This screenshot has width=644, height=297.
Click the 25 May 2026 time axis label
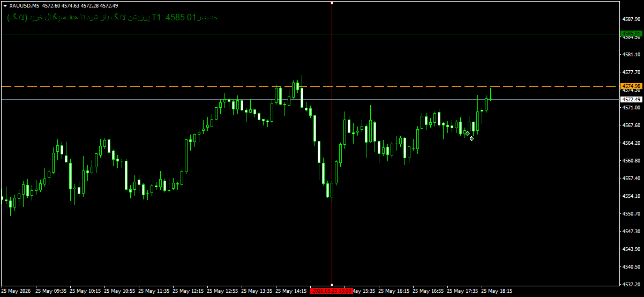click(x=16, y=291)
